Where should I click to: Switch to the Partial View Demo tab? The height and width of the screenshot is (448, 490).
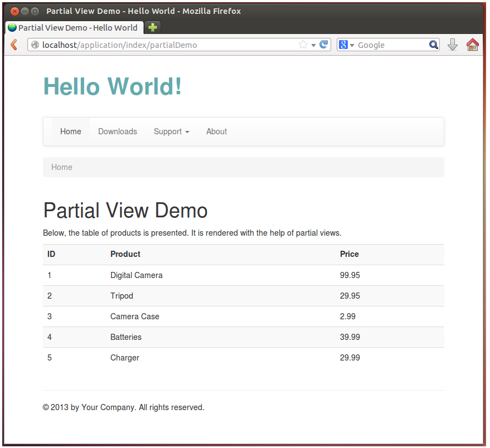[x=74, y=27]
